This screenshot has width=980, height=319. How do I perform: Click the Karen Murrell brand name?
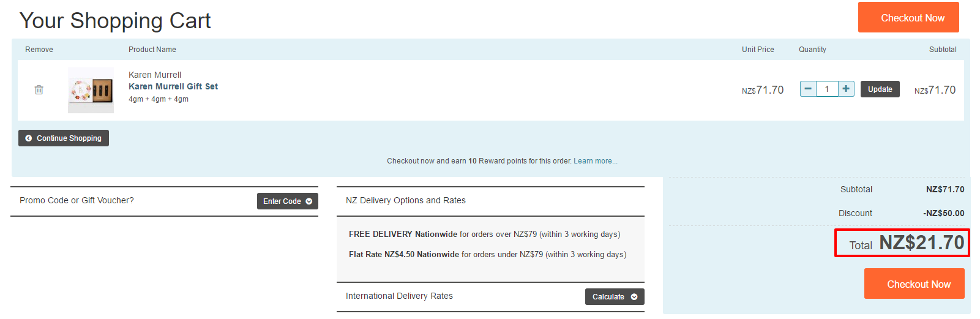pos(155,75)
